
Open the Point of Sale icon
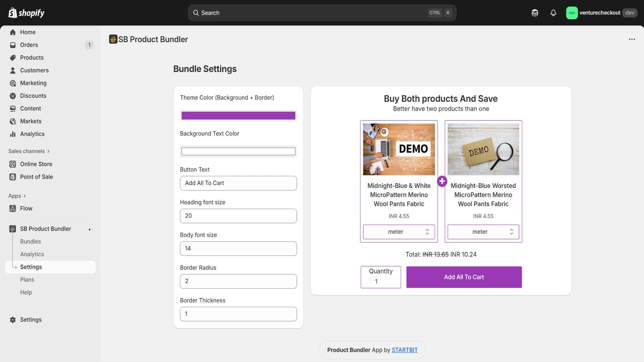coord(13,177)
